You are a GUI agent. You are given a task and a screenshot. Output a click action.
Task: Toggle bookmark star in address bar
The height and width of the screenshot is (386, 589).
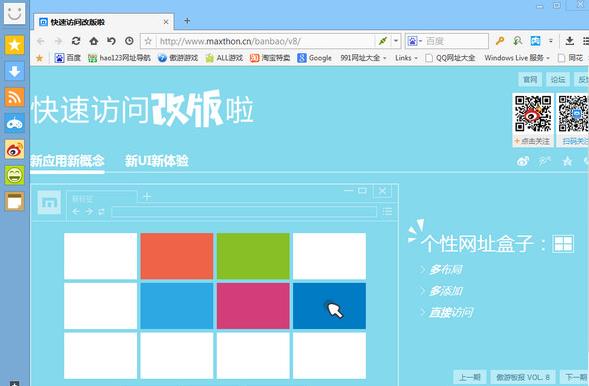click(148, 41)
